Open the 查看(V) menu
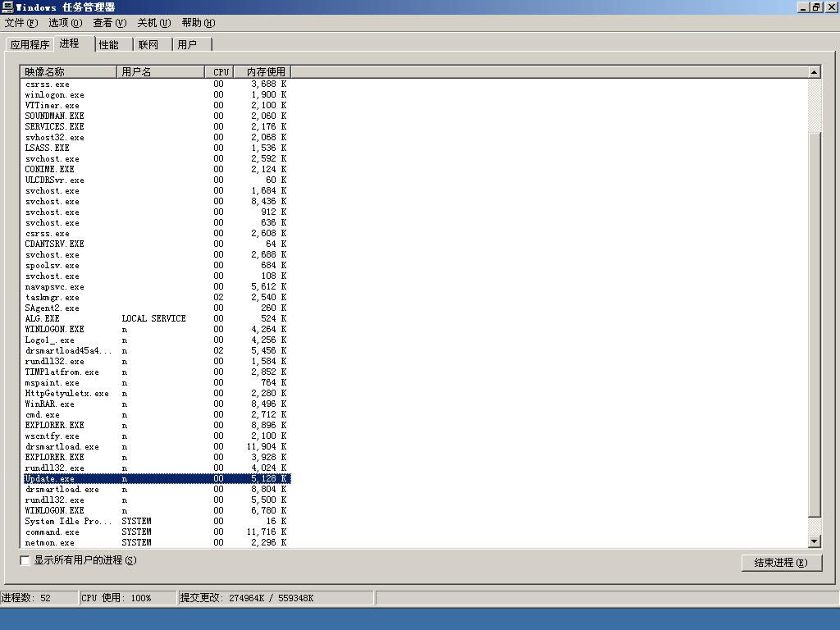The image size is (840, 630). [109, 23]
